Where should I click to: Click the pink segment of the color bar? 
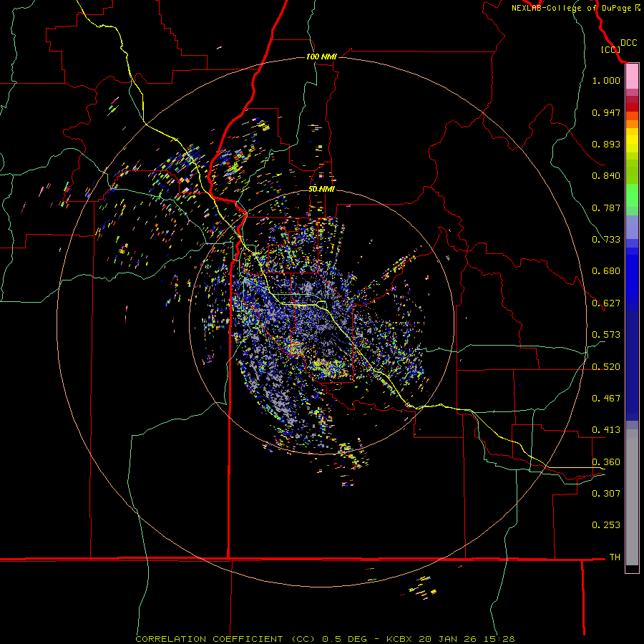point(632,77)
